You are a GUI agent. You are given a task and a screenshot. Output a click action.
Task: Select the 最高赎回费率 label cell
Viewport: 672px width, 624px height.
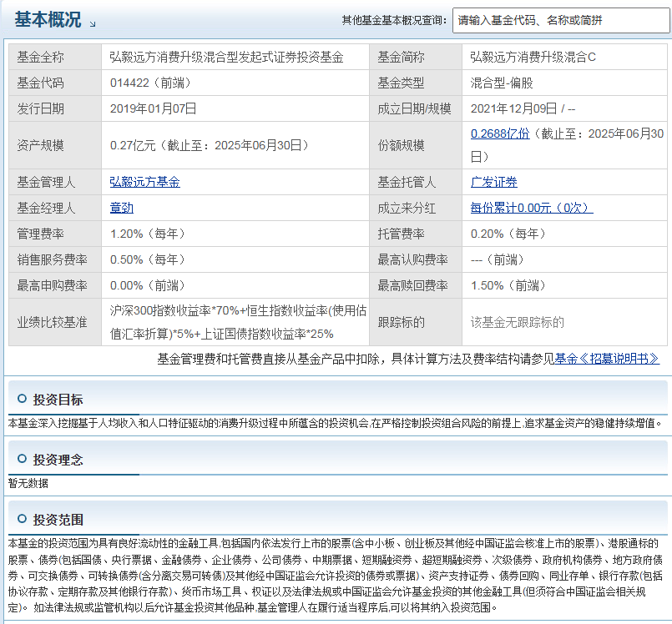pyautogui.click(x=416, y=285)
